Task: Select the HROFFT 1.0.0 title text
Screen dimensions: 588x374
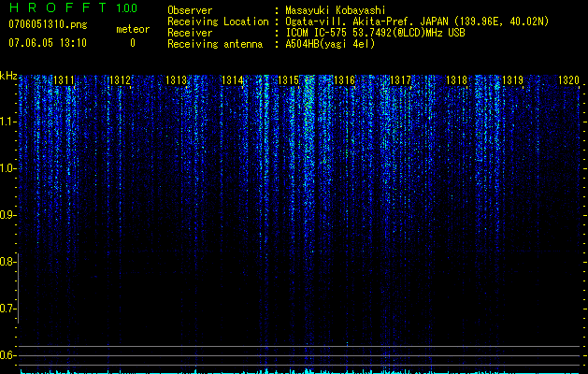Action: (x=73, y=7)
